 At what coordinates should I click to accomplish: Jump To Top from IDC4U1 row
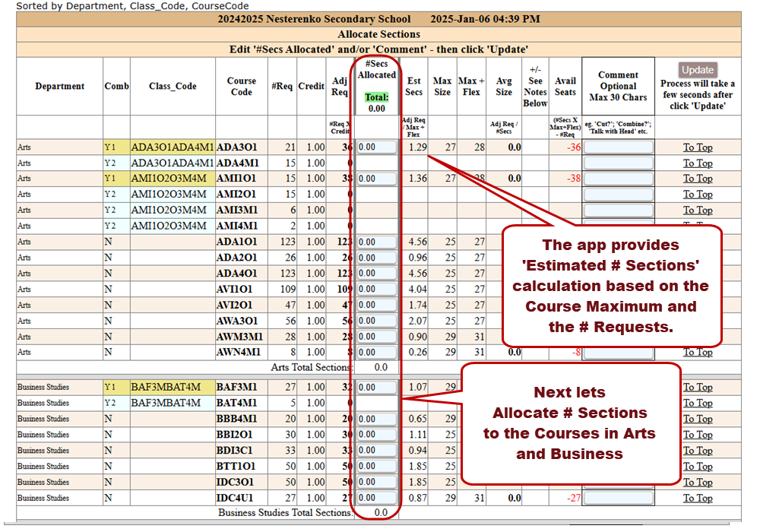(697, 498)
